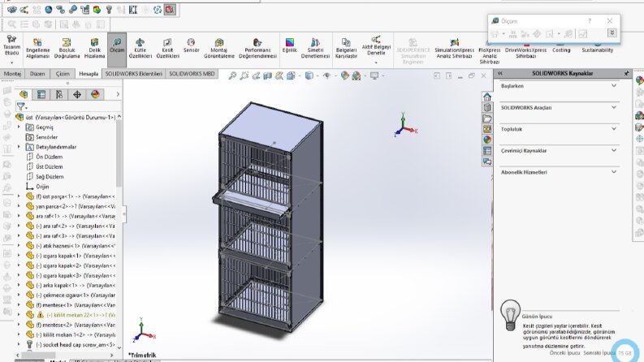Switch to the Düzen tab

[37, 74]
